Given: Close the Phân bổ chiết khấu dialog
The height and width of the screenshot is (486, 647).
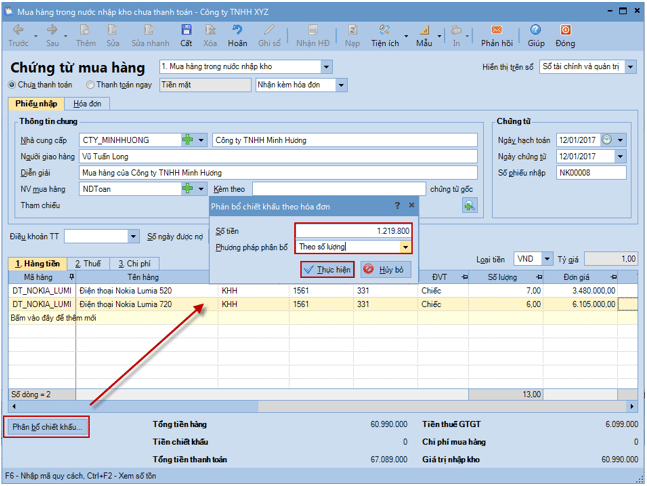Looking at the screenshot, I should 411,205.
